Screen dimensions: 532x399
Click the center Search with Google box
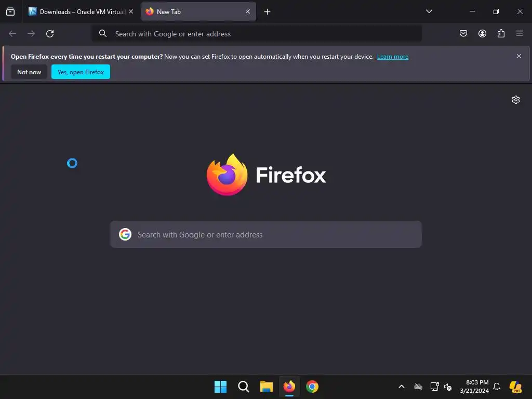point(266,234)
